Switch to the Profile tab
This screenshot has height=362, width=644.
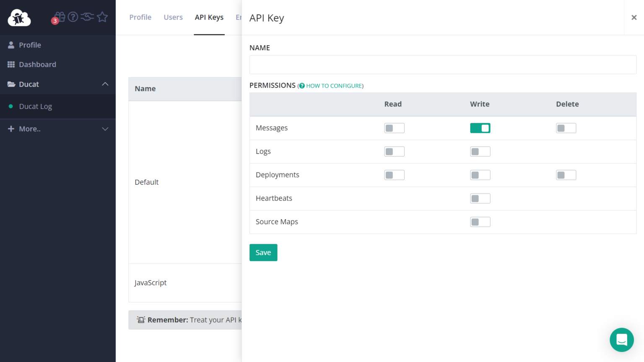click(140, 17)
